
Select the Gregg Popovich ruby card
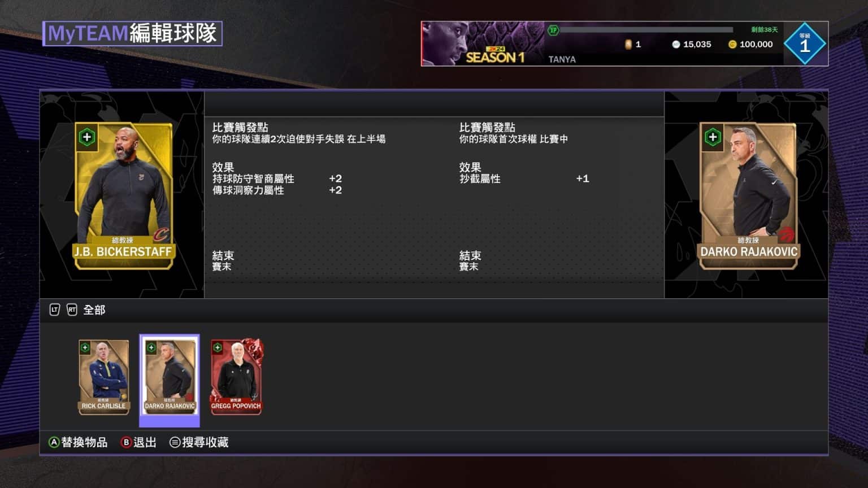tap(236, 377)
